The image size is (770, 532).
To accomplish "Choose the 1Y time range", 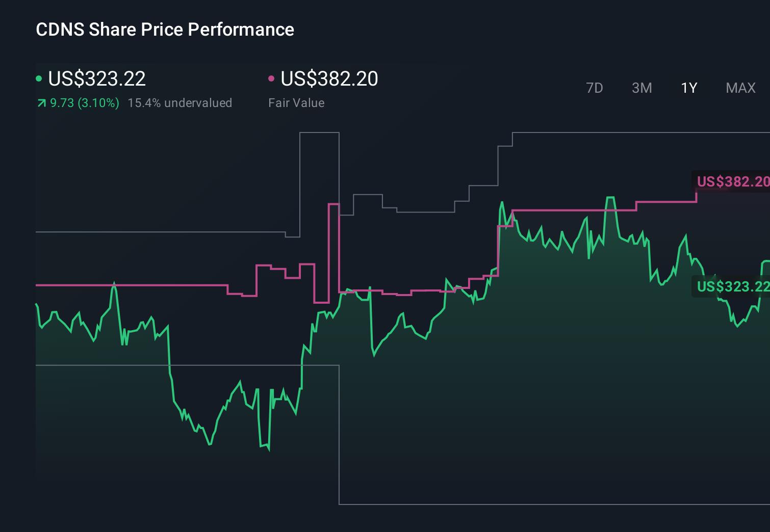I will (x=689, y=88).
